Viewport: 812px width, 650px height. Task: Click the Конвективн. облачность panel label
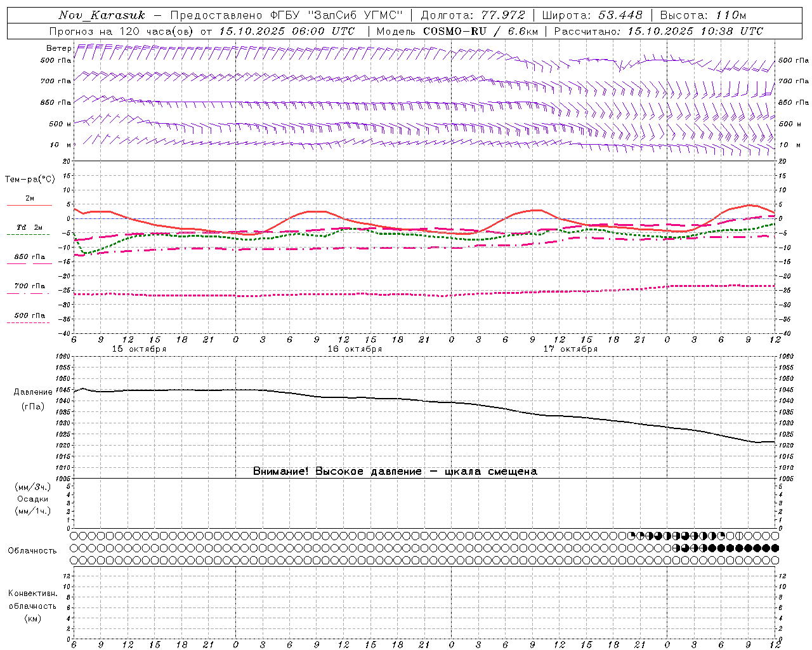point(32,600)
